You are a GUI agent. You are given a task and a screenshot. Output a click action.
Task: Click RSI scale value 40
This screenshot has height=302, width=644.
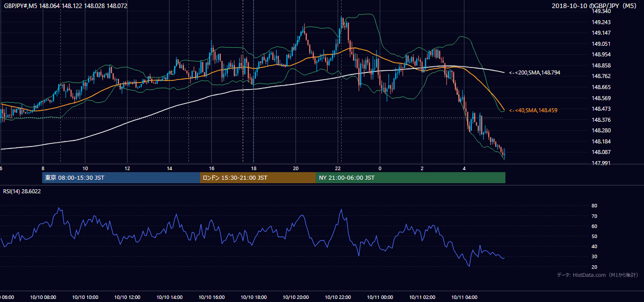pos(594,247)
